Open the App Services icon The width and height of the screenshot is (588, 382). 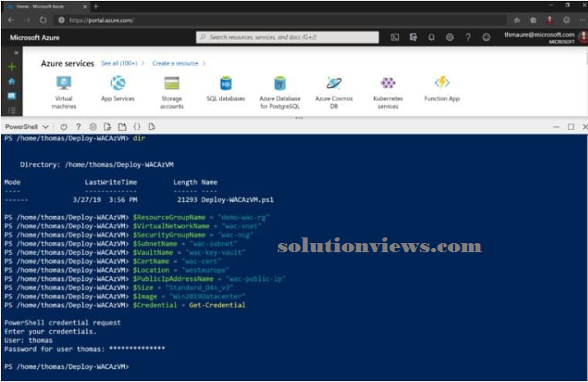pos(118,88)
